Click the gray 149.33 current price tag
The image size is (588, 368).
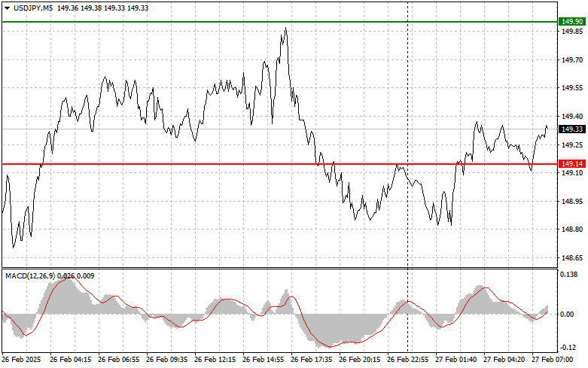571,129
